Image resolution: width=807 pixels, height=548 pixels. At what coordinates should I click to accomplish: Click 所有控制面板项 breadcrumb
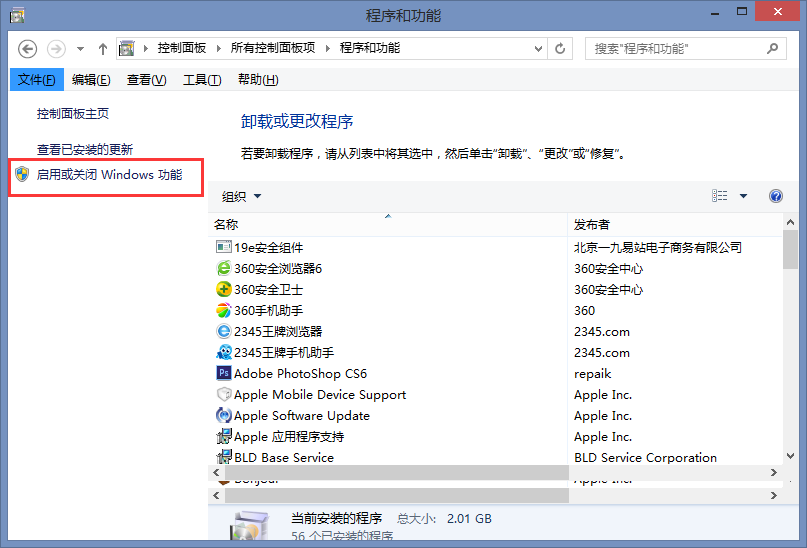click(273, 48)
